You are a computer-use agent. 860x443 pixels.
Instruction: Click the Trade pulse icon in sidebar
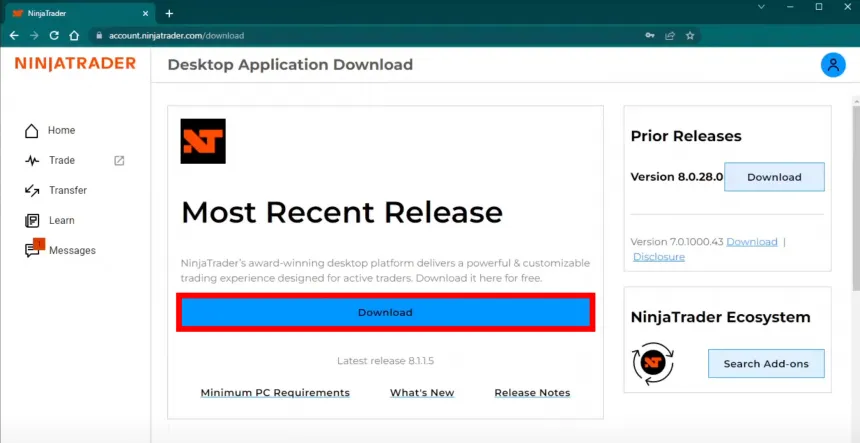[32, 160]
